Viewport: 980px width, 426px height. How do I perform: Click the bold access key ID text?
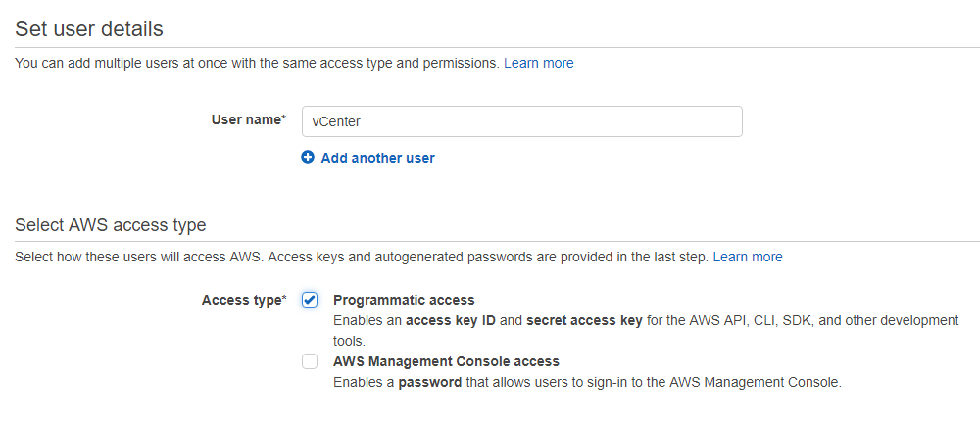[451, 321]
